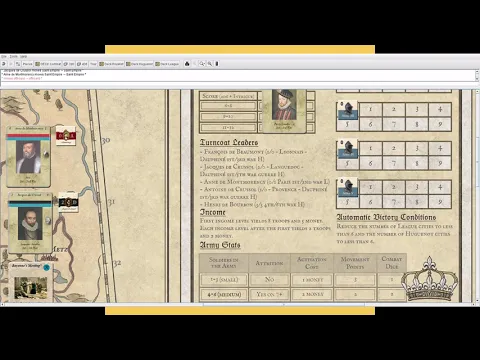Click the 'Yes on 7+' attrition cell
This screenshot has height=360, width=480.
point(269,294)
